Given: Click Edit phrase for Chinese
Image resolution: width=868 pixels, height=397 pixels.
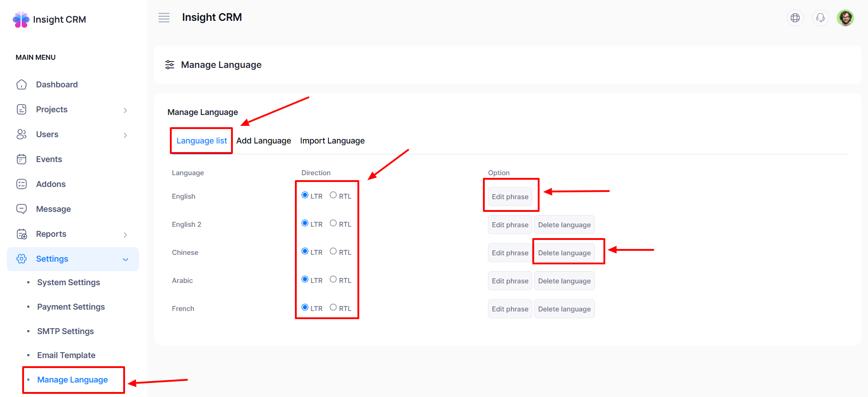Looking at the screenshot, I should pyautogui.click(x=510, y=253).
